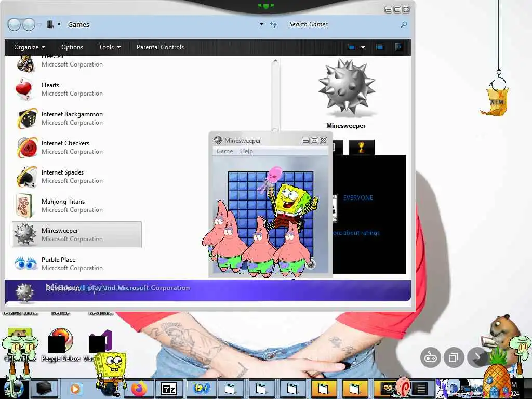
Task: Select the Internet Checkers icon
Action: click(28, 147)
